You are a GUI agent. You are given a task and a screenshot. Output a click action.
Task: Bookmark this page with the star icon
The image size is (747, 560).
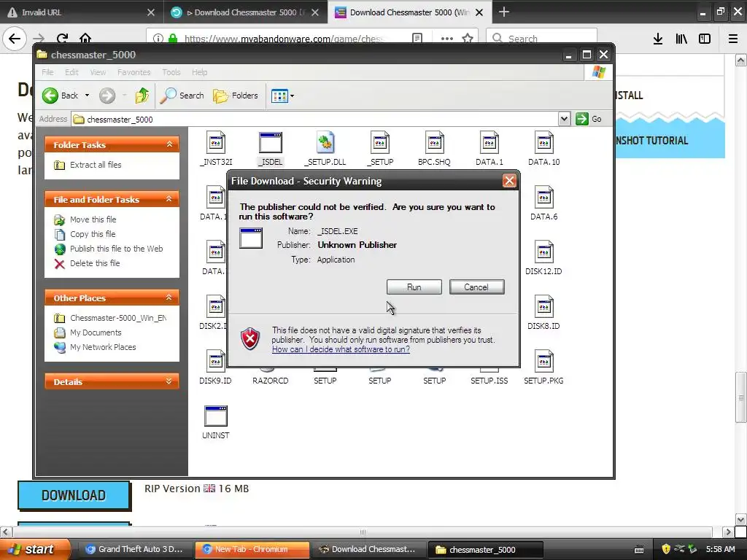coord(468,38)
